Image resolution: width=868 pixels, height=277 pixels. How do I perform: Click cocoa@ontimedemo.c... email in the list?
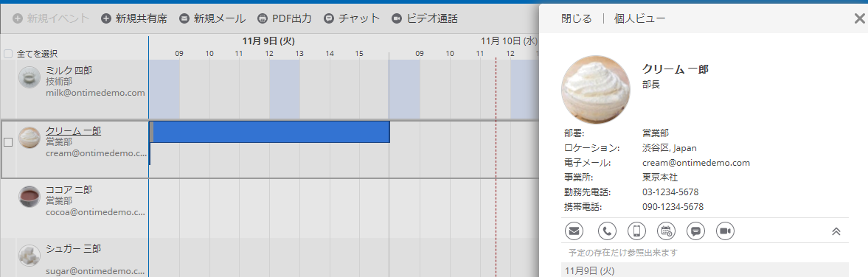[95, 212]
